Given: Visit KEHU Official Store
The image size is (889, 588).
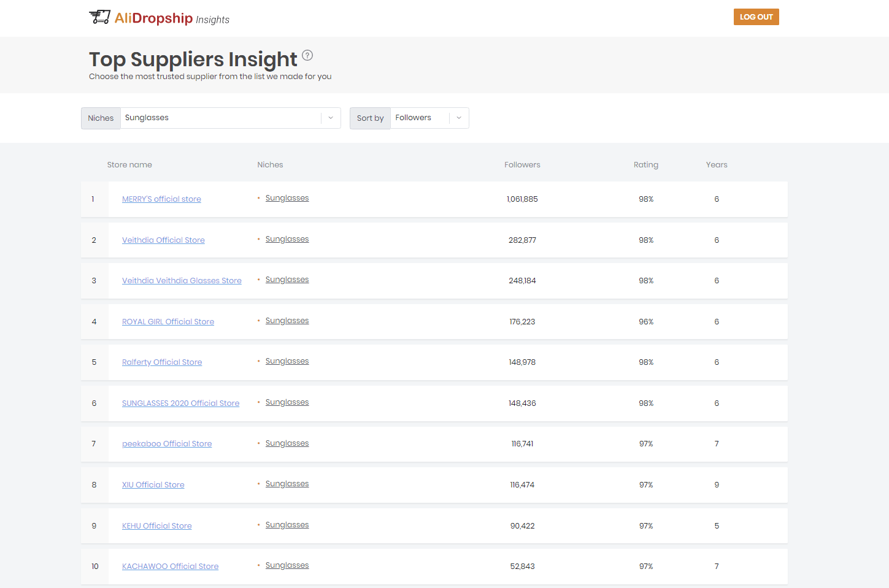Looking at the screenshot, I should (x=156, y=525).
